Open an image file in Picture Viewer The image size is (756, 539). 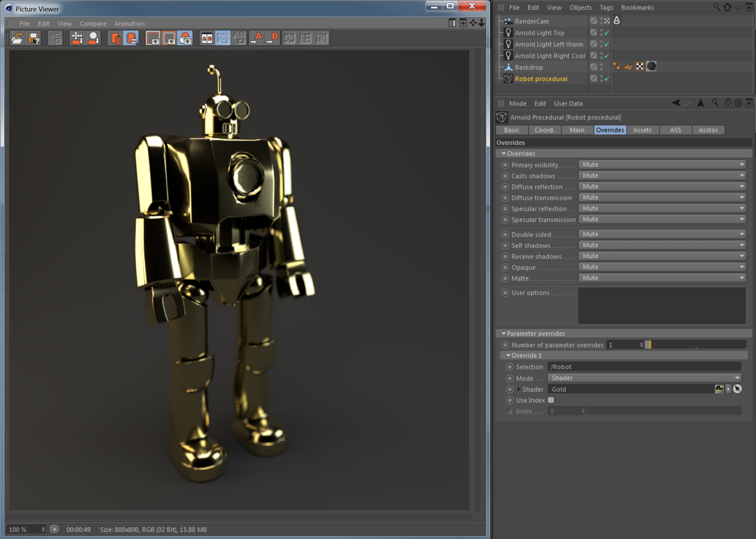tap(17, 38)
